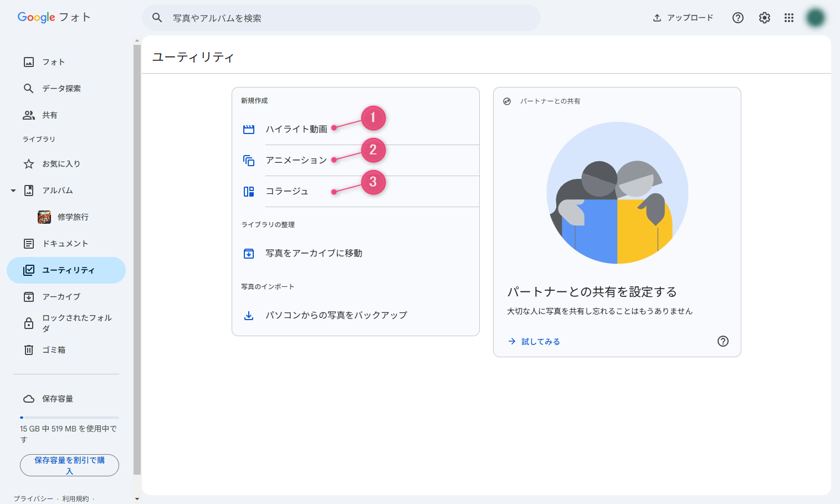Click the 写真をアーカイブに移動 archive icon
The width and height of the screenshot is (840, 504).
pos(249,253)
